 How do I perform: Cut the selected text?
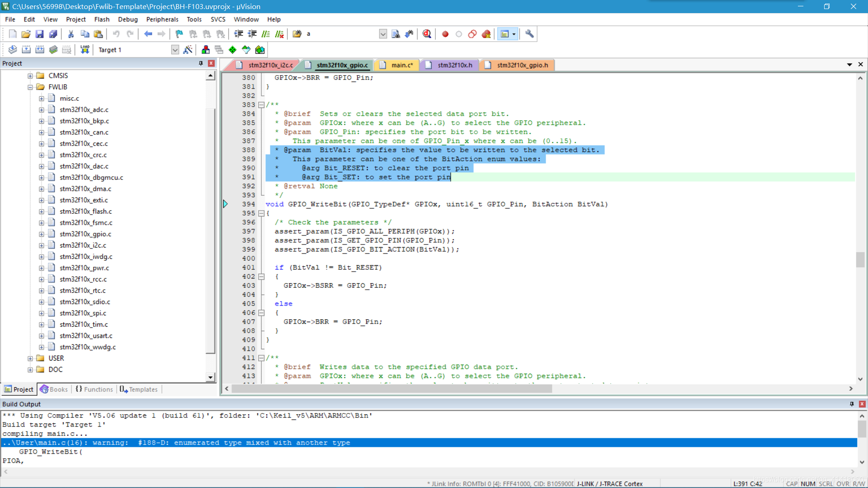point(71,34)
